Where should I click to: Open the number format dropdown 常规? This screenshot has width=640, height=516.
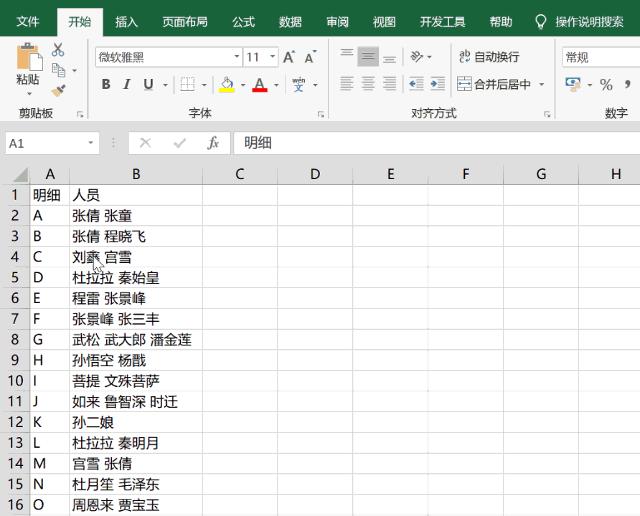pos(600,58)
